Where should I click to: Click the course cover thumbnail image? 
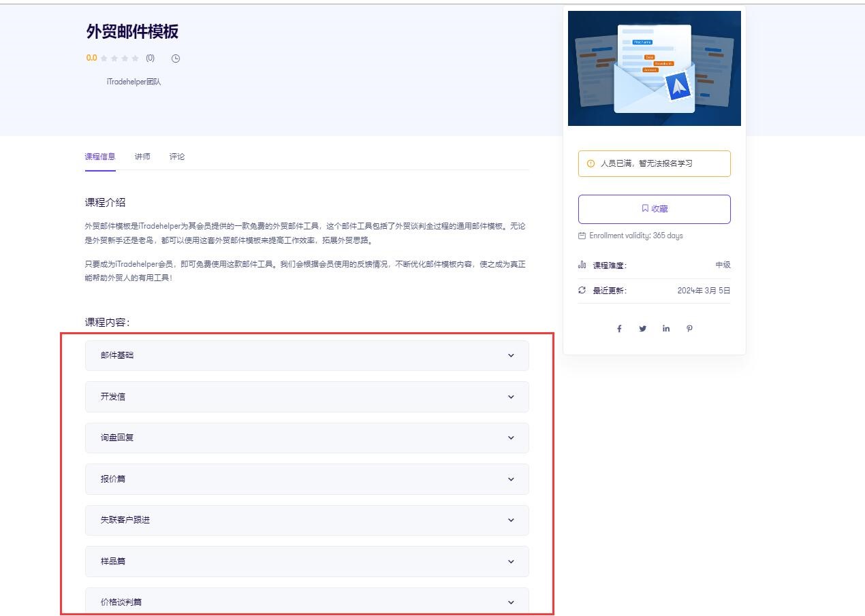point(655,68)
